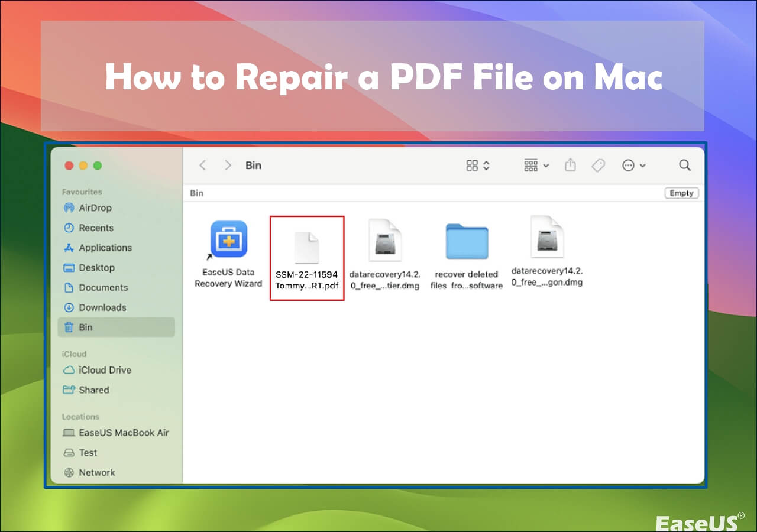Click the Share toolbar icon
The width and height of the screenshot is (757, 532).
(570, 165)
